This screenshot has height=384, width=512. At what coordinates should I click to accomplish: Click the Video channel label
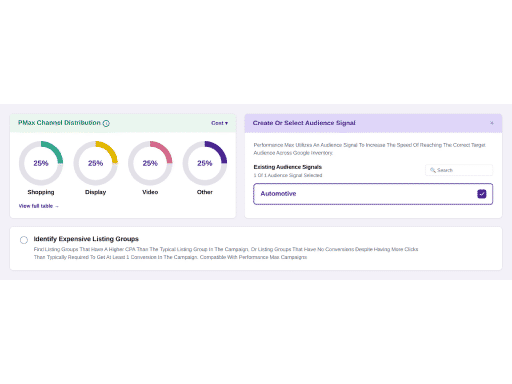tap(150, 192)
